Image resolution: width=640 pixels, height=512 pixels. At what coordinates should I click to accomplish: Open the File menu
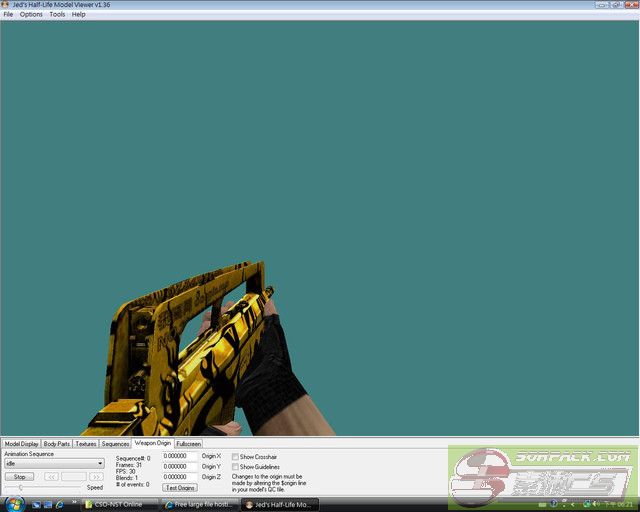pyautogui.click(x=8, y=14)
